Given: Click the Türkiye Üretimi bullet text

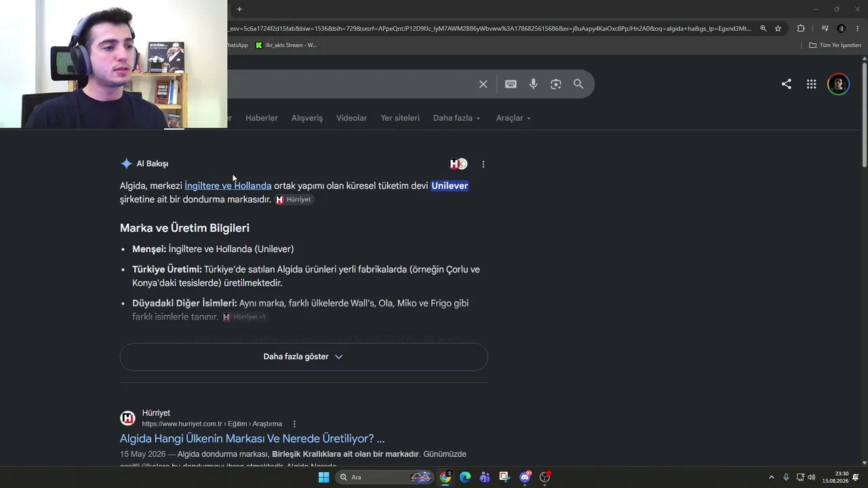Looking at the screenshot, I should (x=306, y=277).
